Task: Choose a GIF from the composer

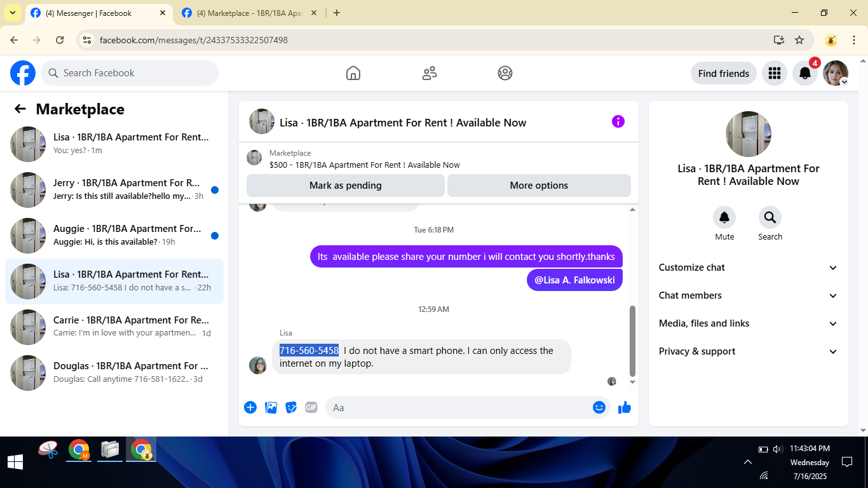Action: click(x=311, y=407)
